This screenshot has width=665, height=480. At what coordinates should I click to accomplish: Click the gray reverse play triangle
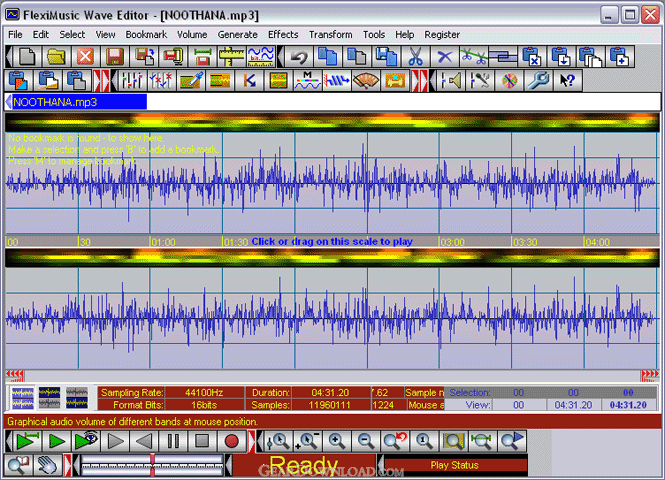tap(144, 441)
